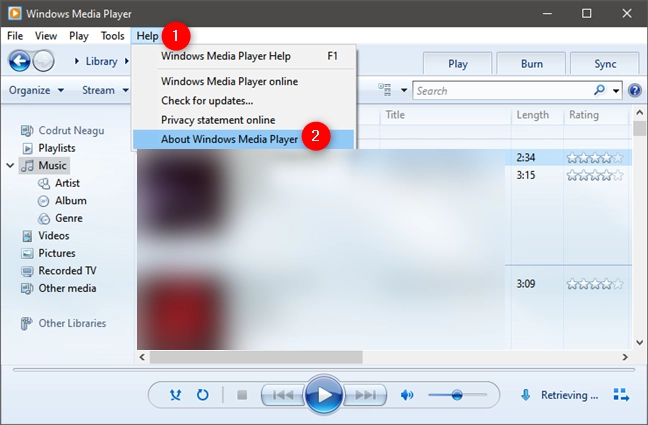Sort by the Length column header
This screenshot has width=648, height=425.
537,115
